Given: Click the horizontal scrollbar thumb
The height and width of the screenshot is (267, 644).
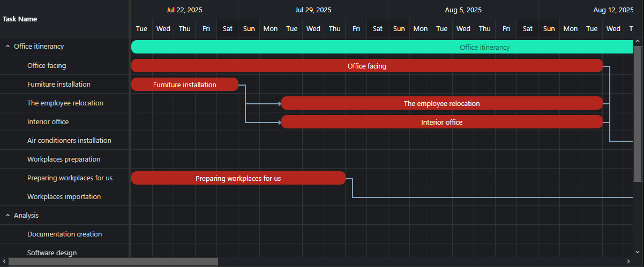Looking at the screenshot, I should click(x=114, y=262).
